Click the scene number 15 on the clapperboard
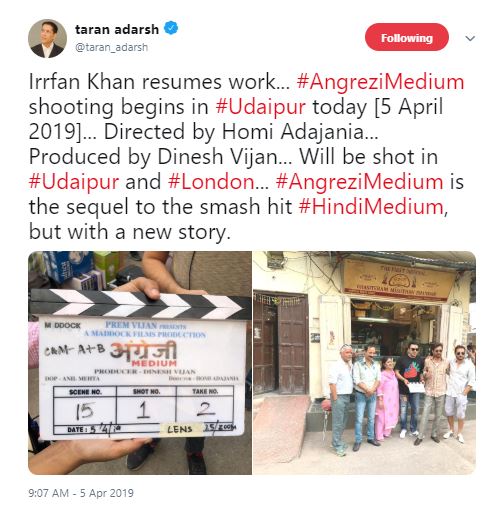 click(x=85, y=411)
